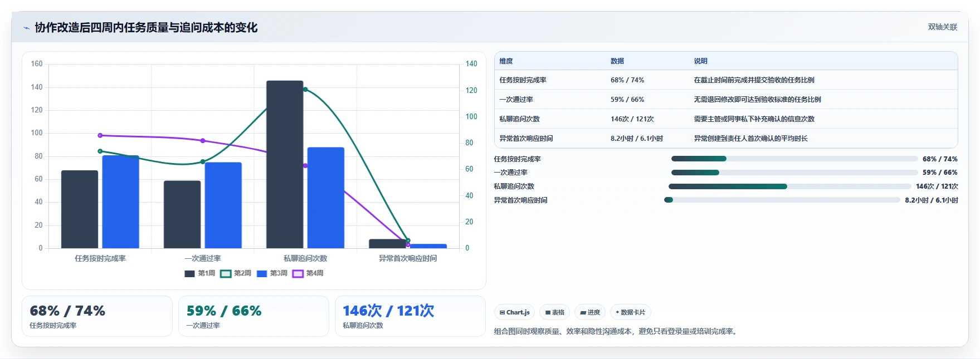Toggle the 第2周 legend series
980x359 pixels.
[236, 273]
